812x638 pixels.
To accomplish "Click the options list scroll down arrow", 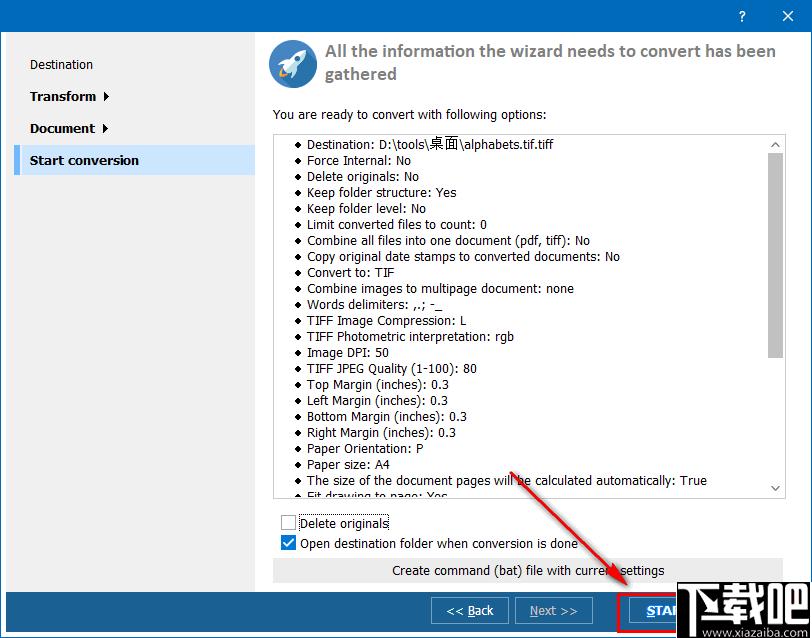I will click(x=775, y=488).
